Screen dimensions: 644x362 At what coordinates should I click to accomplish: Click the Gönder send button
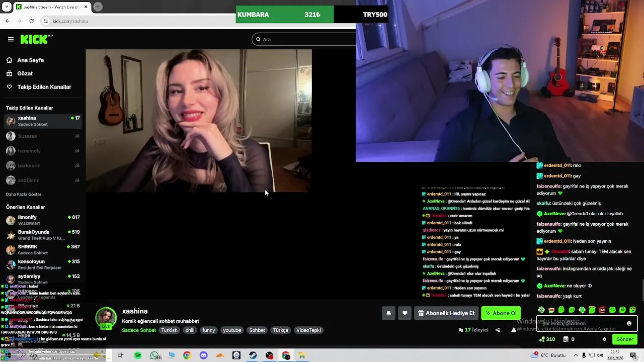click(x=625, y=339)
